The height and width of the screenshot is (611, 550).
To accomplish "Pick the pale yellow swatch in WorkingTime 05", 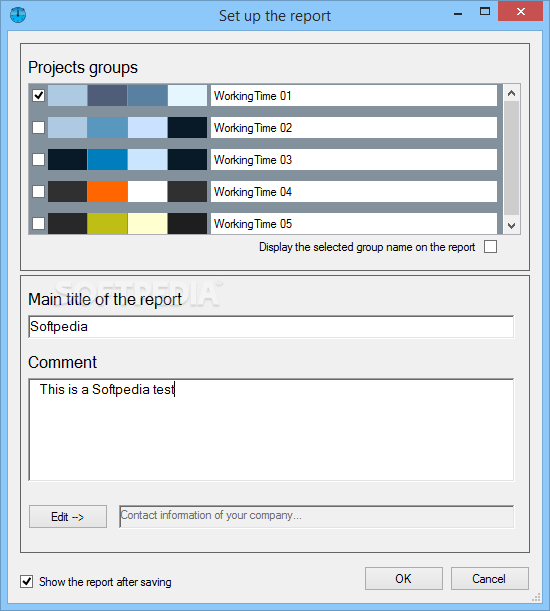I will point(147,223).
